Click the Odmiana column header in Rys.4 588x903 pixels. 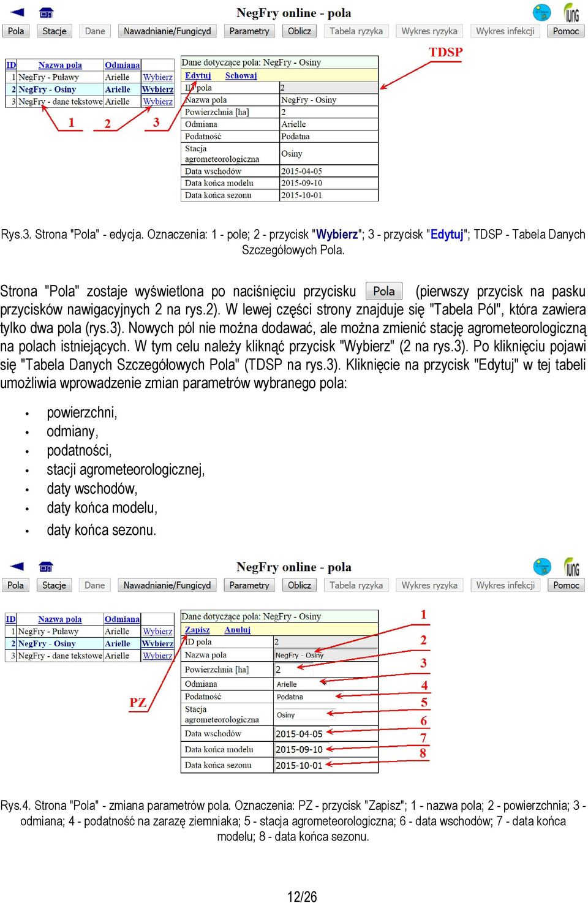point(123,619)
